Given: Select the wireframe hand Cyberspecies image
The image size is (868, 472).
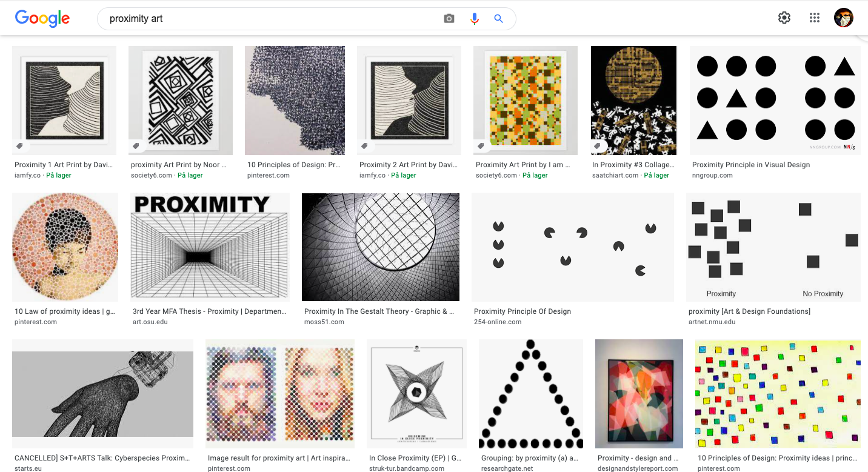Looking at the screenshot, I should pos(102,394).
